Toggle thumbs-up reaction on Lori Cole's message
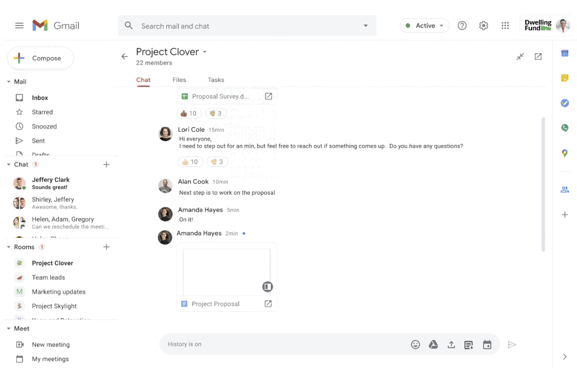 click(190, 162)
